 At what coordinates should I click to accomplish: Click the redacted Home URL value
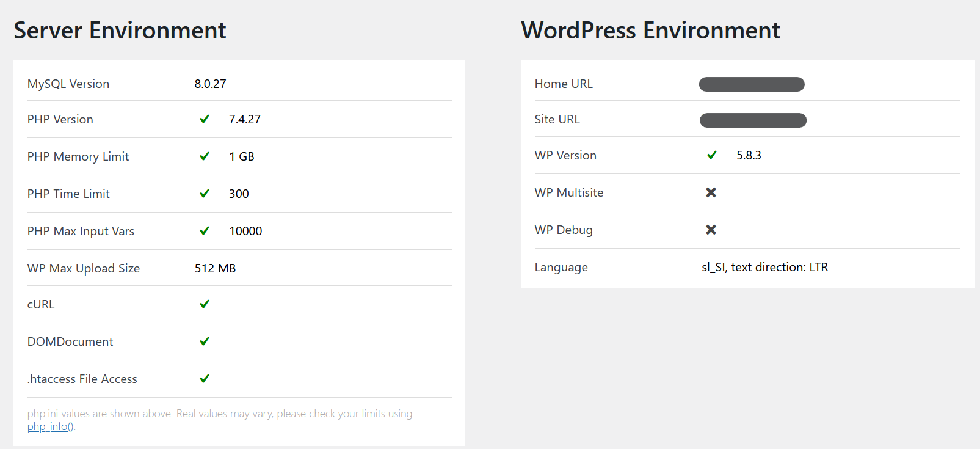(x=752, y=84)
